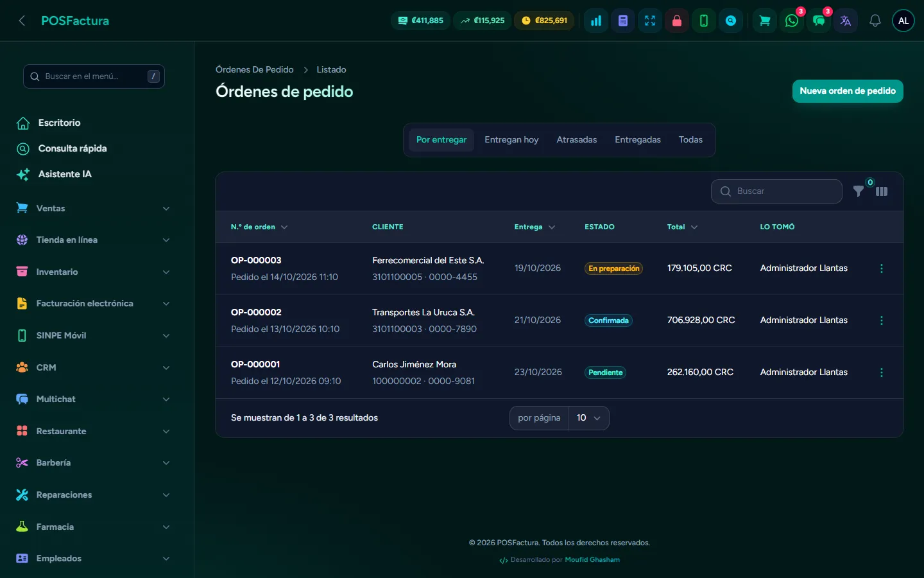Click the €825,691 clock indicator
The image size is (924, 578).
point(545,21)
